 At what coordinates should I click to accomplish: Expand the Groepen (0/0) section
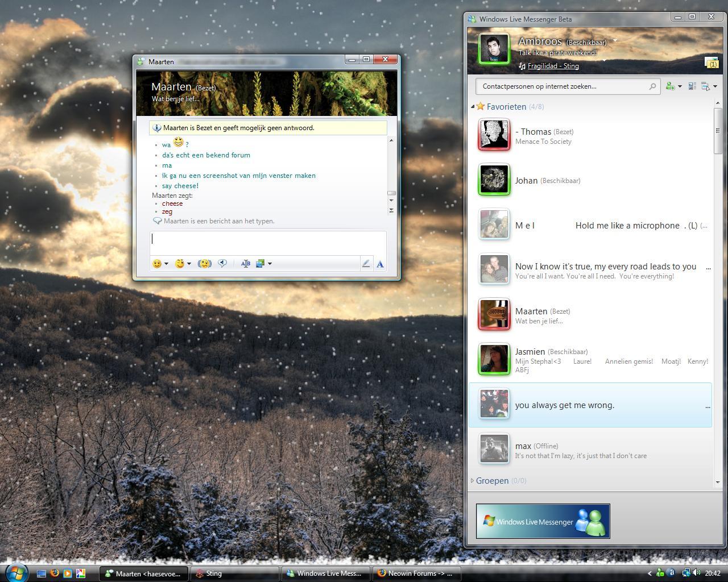[x=472, y=480]
